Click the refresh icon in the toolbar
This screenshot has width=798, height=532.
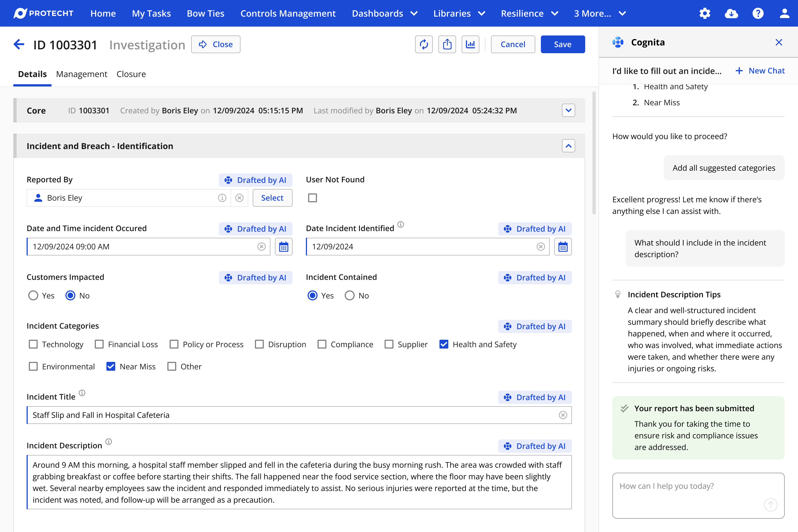424,44
